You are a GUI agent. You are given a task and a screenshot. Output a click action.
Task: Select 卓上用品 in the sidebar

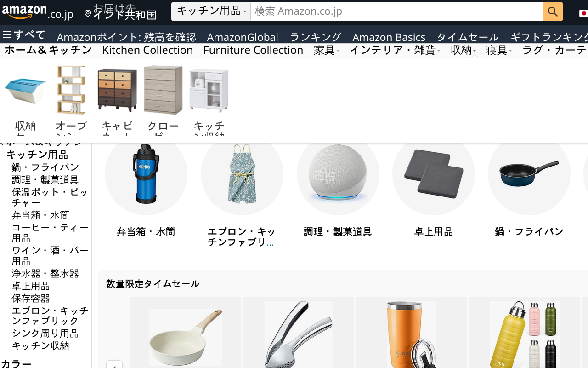tap(31, 286)
